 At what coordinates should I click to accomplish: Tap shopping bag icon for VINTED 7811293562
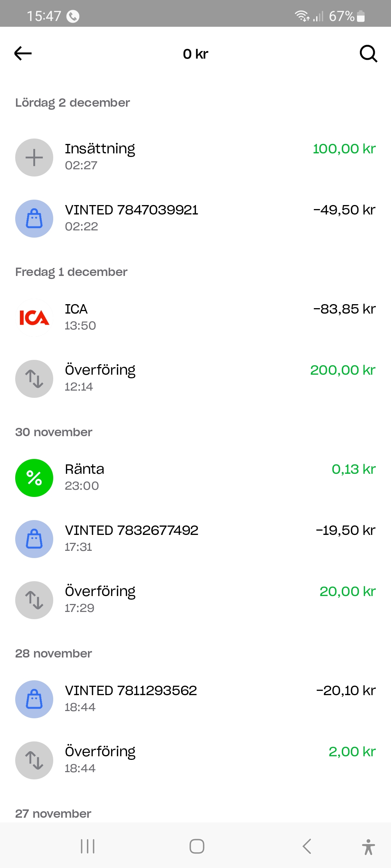pos(34,699)
